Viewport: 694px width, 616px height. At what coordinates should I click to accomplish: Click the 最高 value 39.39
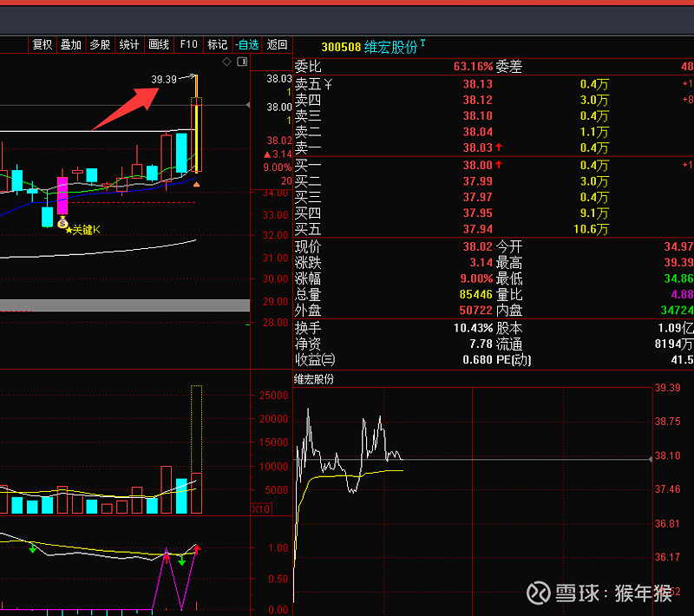[x=678, y=262]
